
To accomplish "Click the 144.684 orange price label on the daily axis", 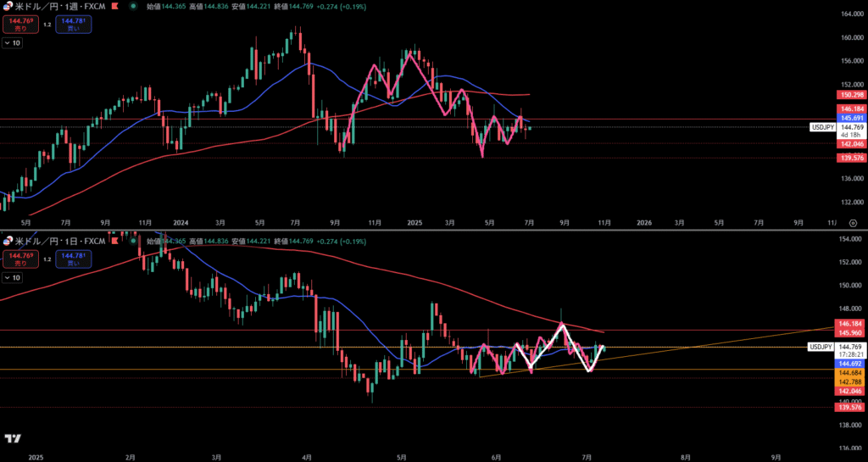I will pyautogui.click(x=849, y=373).
